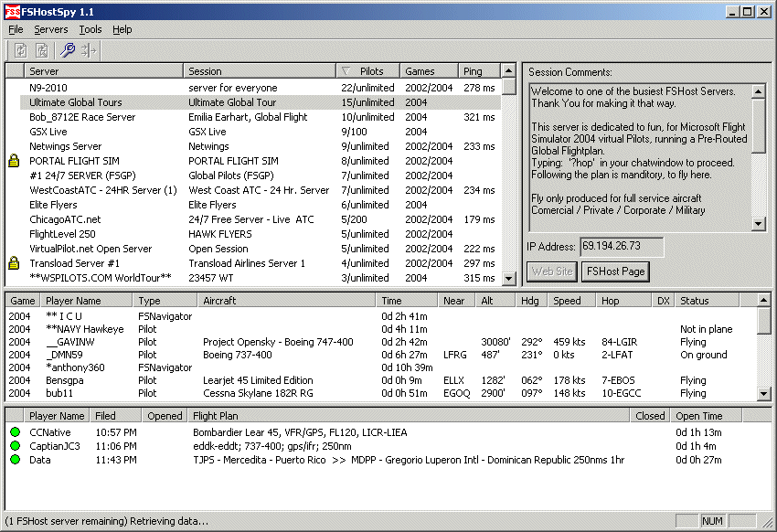Open the File menu
The height and width of the screenshot is (532, 777).
click(x=16, y=30)
